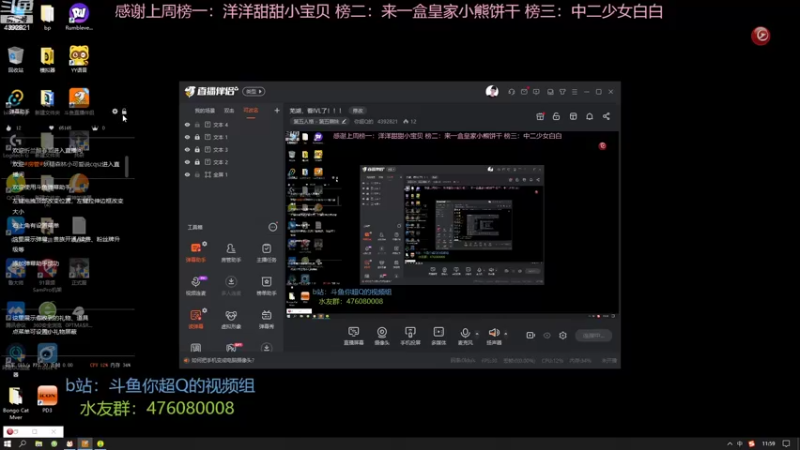Screen dimensions: 800x450
Task: Open the taskbar clock showing 11:59
Action: coord(768,444)
